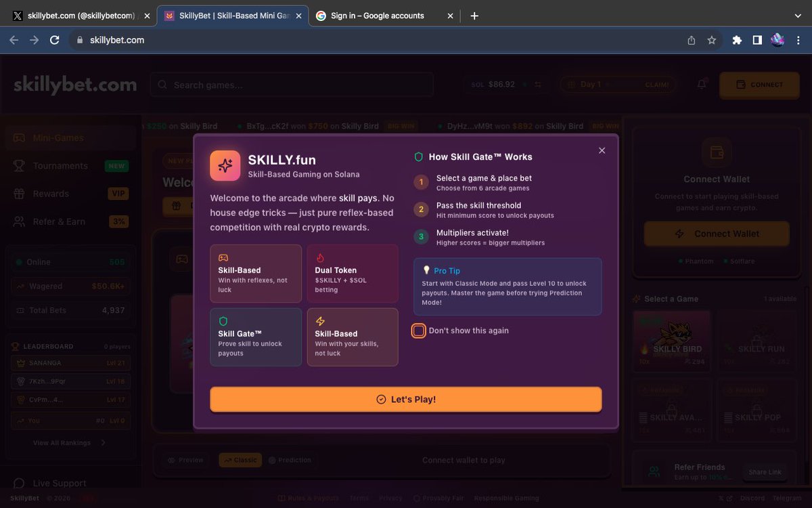Screen dimensions: 812x508
Task: Open the Chrome three-dot menu
Action: tap(797, 40)
